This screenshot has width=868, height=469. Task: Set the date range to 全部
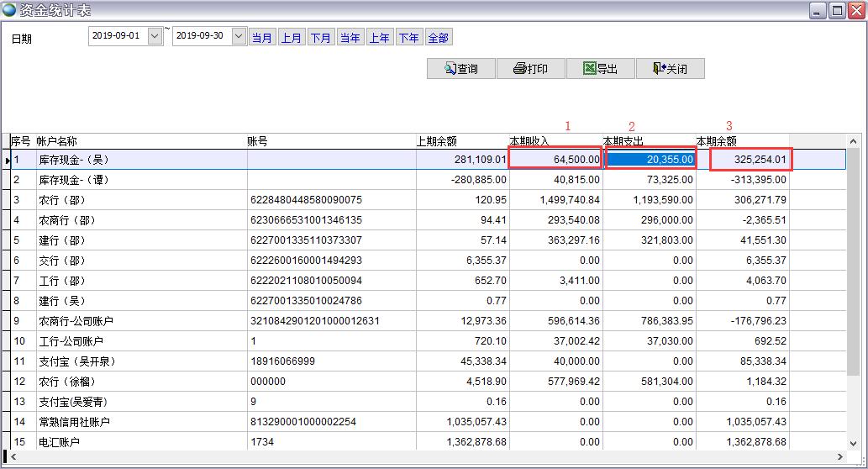439,38
